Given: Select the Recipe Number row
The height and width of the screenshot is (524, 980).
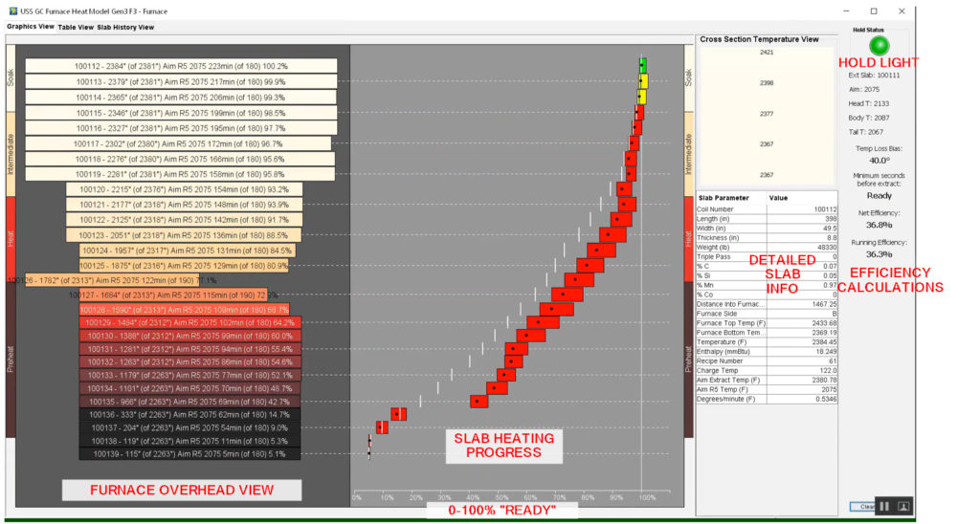Looking at the screenshot, I should point(767,361).
